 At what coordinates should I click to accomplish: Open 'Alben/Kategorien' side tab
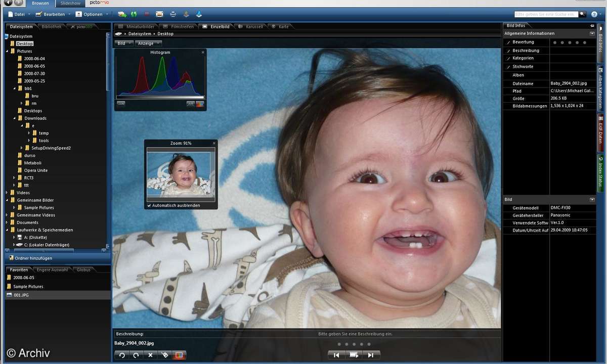pyautogui.click(x=600, y=87)
